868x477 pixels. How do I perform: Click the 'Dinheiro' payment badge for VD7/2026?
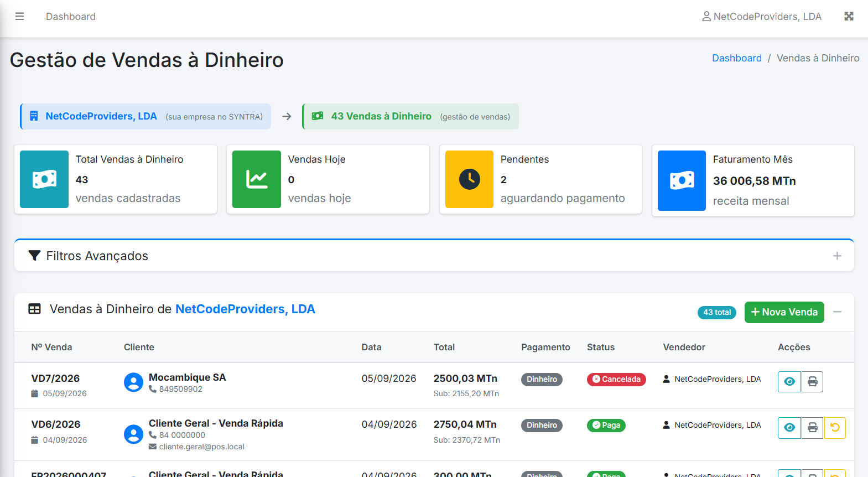pyautogui.click(x=542, y=380)
